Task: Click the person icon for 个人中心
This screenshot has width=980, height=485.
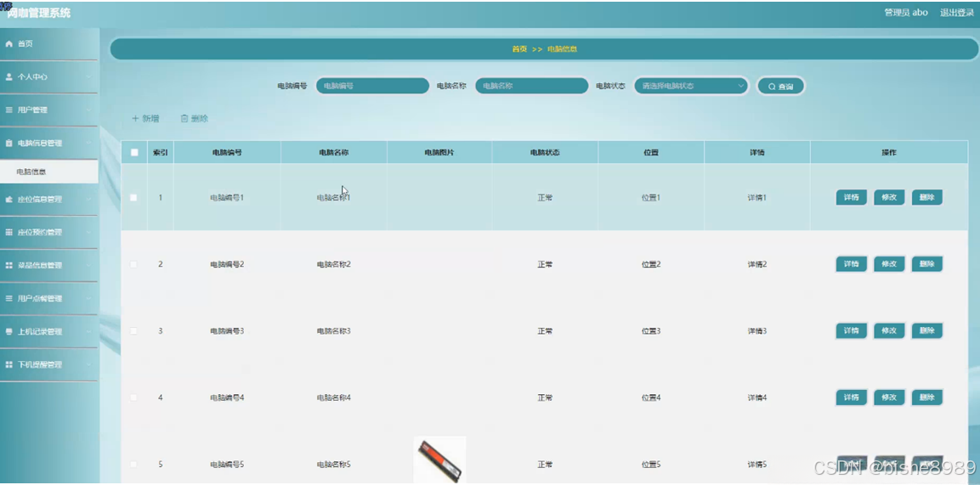Action: pyautogui.click(x=8, y=76)
